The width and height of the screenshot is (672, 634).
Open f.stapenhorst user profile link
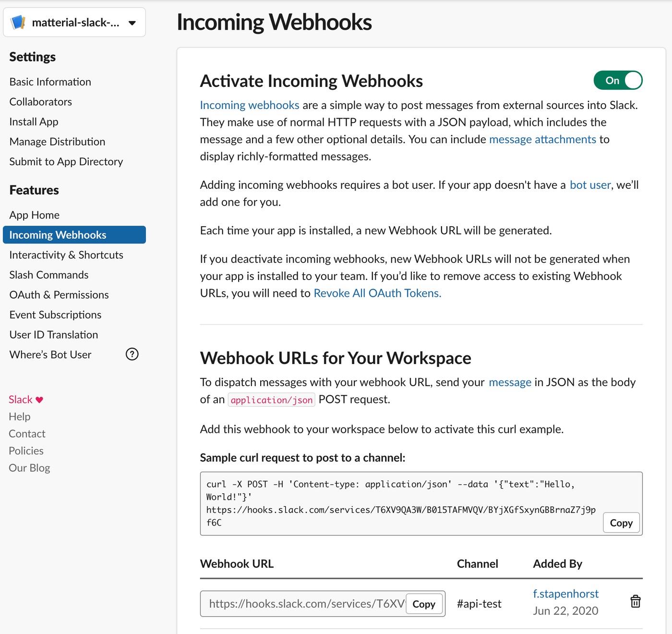565,594
